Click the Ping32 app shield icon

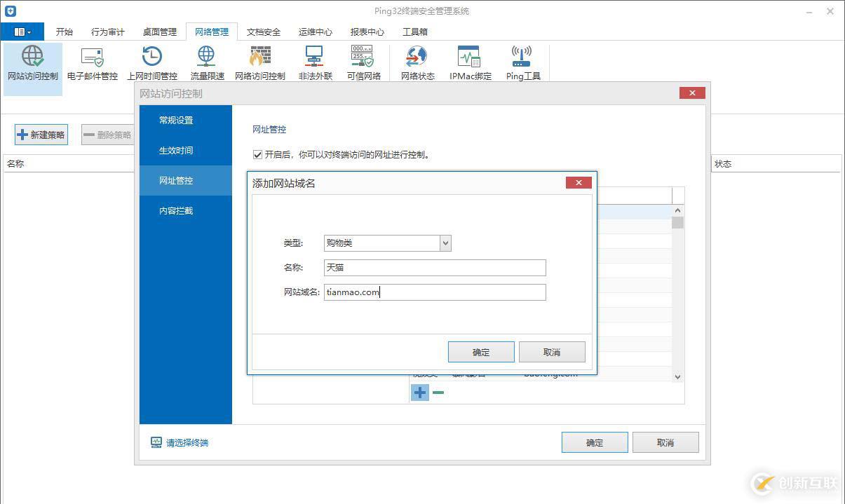pos(11,11)
